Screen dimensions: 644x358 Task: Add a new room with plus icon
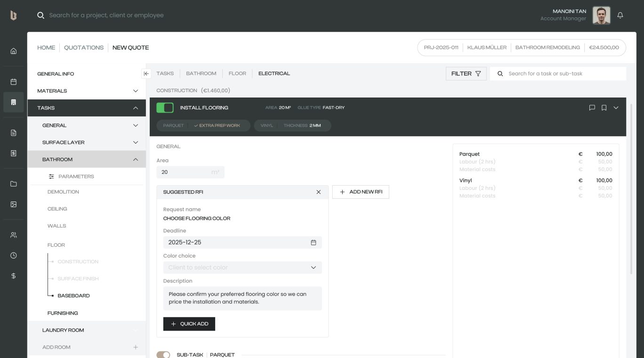(136, 347)
